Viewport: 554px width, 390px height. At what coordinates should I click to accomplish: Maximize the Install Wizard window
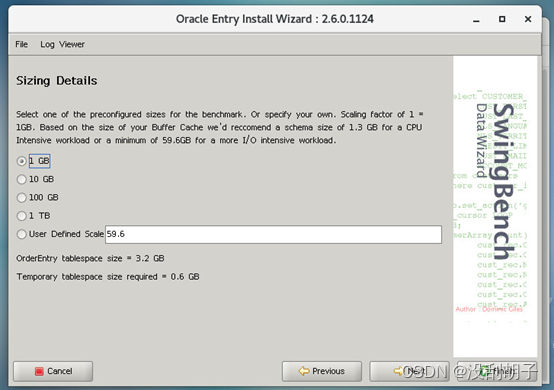502,19
